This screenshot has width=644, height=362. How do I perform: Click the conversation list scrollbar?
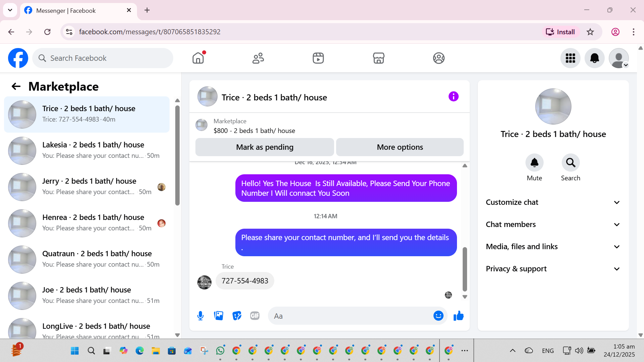pyautogui.click(x=177, y=155)
